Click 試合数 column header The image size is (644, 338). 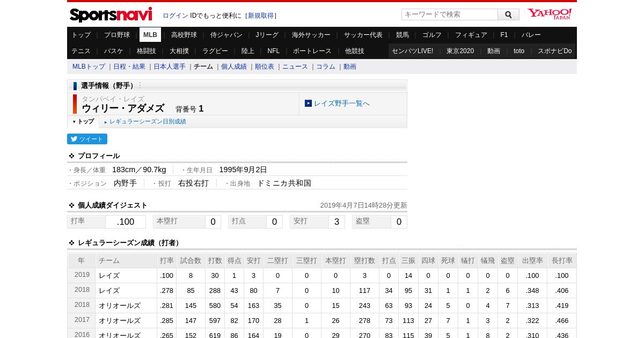pos(191,261)
